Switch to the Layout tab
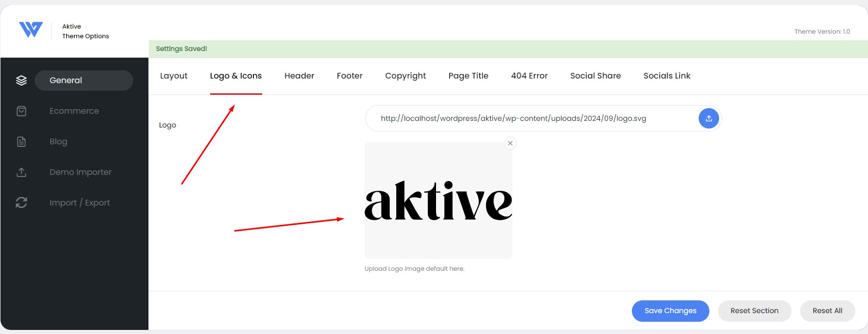Image resolution: width=868 pixels, height=334 pixels. coord(173,76)
